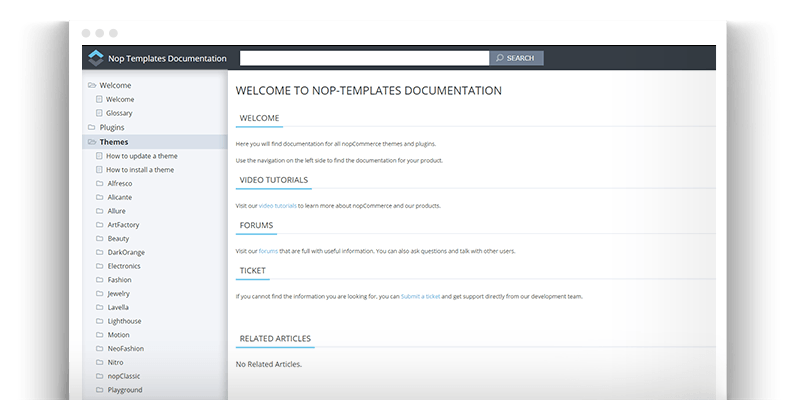This screenshot has width=795, height=400.
Task: Click the Nop Templates Documentation title
Action: tap(167, 58)
